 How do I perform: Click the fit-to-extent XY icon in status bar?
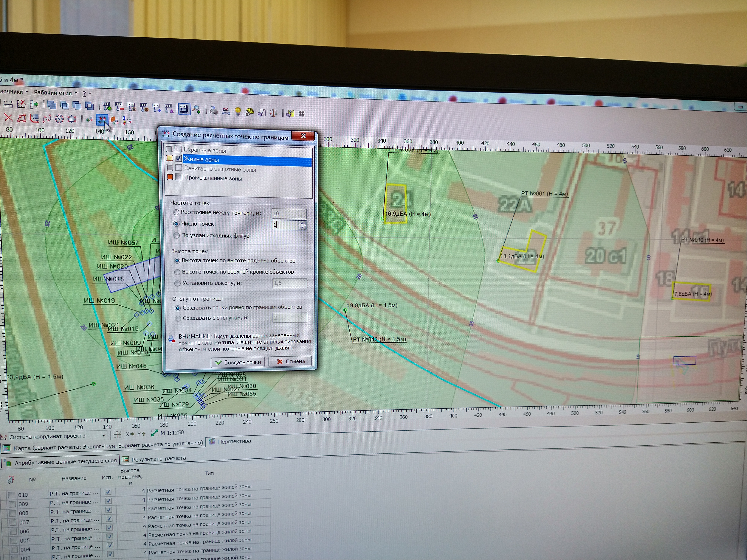pos(117,434)
